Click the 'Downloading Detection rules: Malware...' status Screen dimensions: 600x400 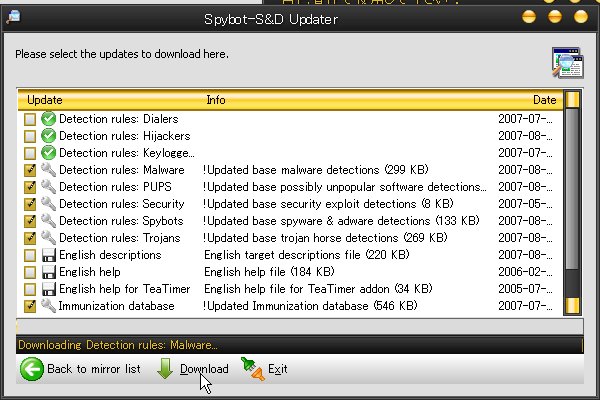118,345
